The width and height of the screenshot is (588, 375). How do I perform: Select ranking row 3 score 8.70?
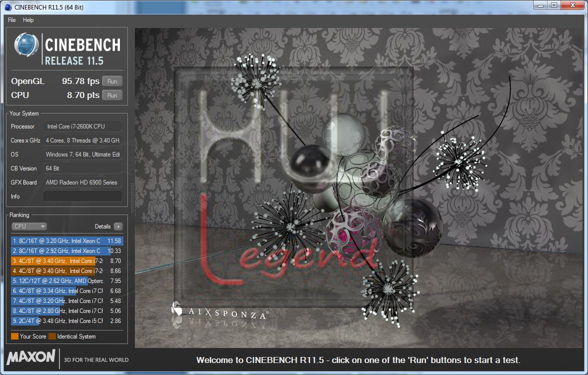(x=67, y=261)
